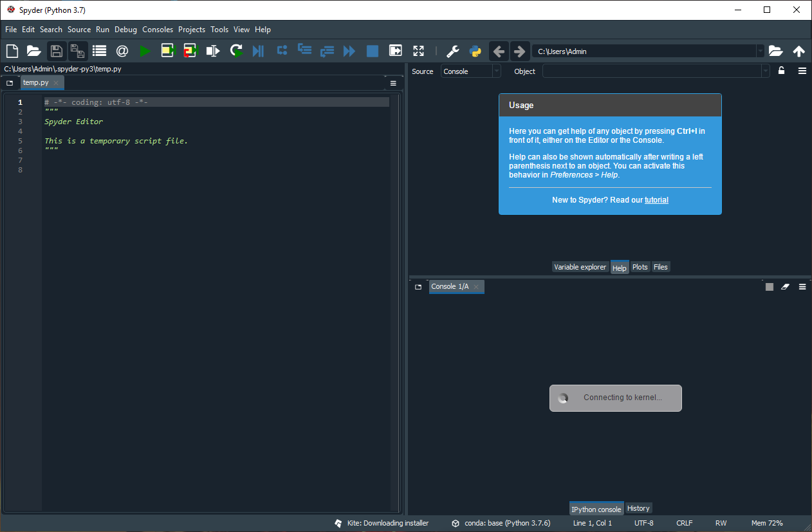This screenshot has width=812, height=532.
Task: Open the Projects menu
Action: (x=192, y=29)
